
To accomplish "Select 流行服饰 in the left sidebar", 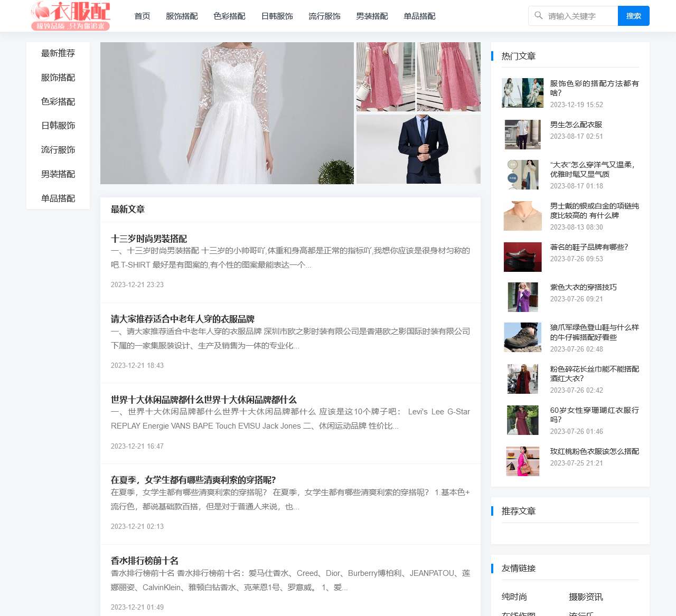I will tap(58, 150).
